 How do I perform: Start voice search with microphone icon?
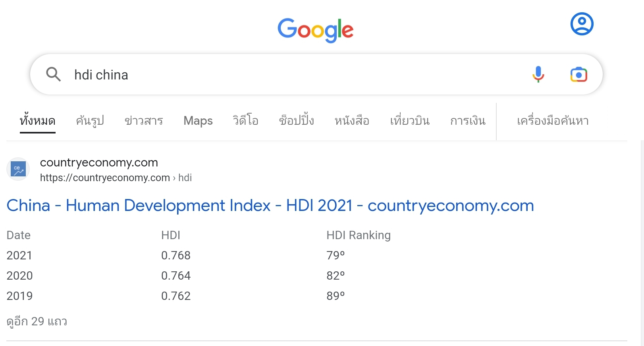point(538,74)
